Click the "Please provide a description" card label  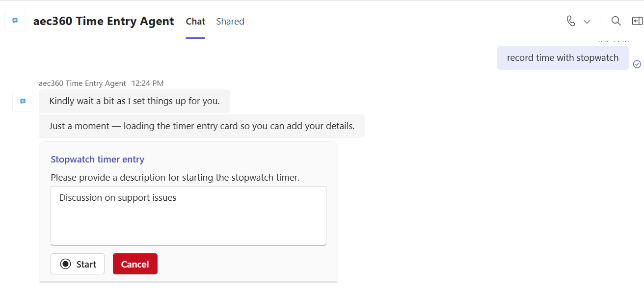click(x=175, y=178)
